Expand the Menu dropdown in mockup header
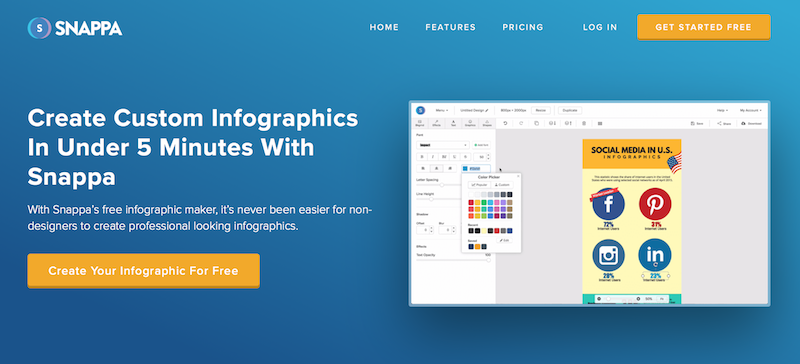Viewport: 800px width, 364px height. (441, 110)
